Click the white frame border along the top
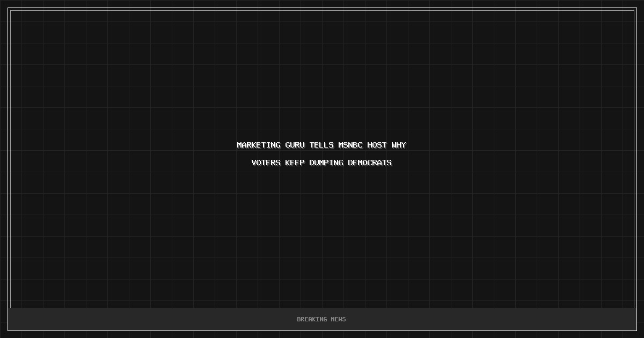The width and height of the screenshot is (644, 338). tap(322, 8)
